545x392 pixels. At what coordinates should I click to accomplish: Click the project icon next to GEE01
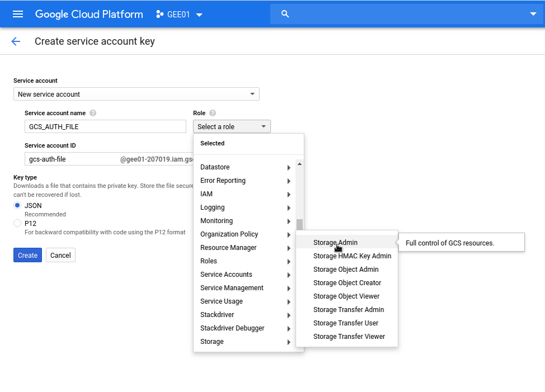[159, 14]
